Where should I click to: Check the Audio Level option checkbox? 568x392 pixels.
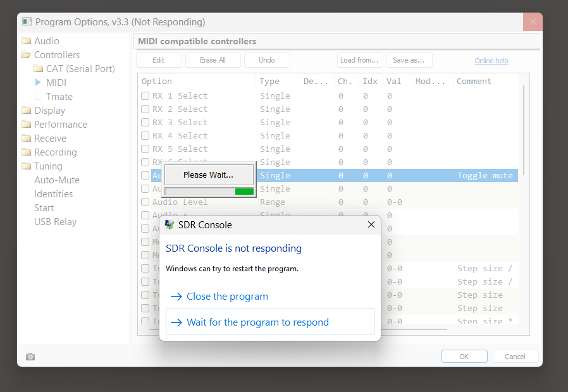coord(145,202)
